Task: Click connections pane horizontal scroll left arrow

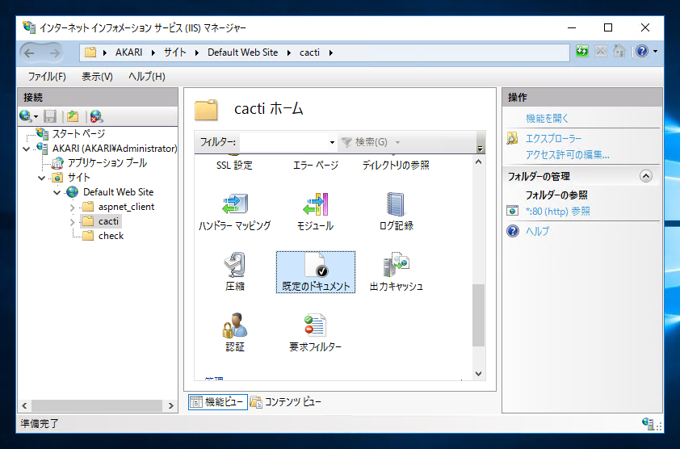Action: [25, 406]
